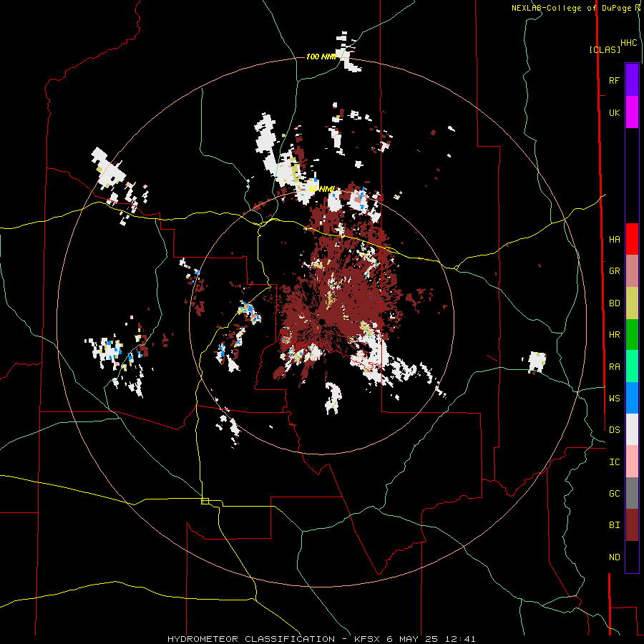Click the [CLAS] legend heading
The height and width of the screenshot is (644, 644).
coord(605,49)
